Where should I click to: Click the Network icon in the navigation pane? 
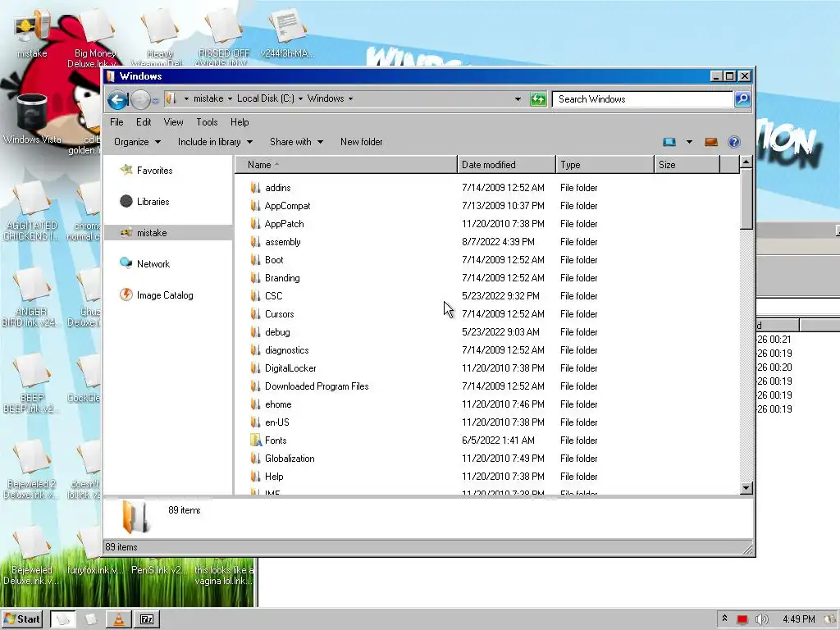point(126,263)
